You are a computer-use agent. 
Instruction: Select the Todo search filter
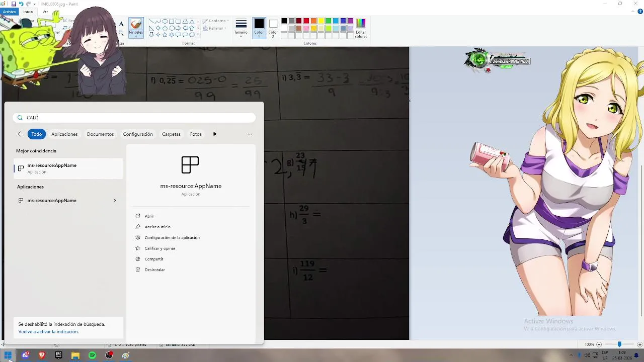(37, 134)
